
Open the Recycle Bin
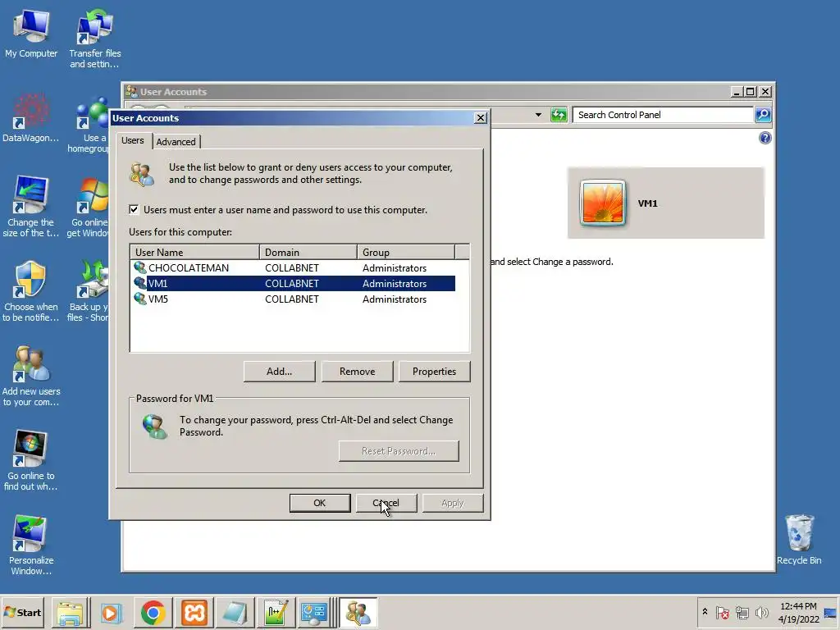click(x=799, y=540)
